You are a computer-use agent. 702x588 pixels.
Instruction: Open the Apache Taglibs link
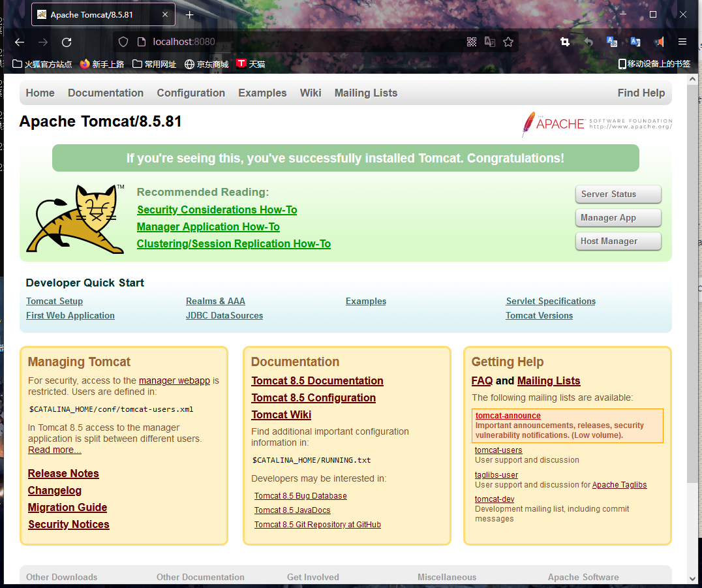point(619,484)
